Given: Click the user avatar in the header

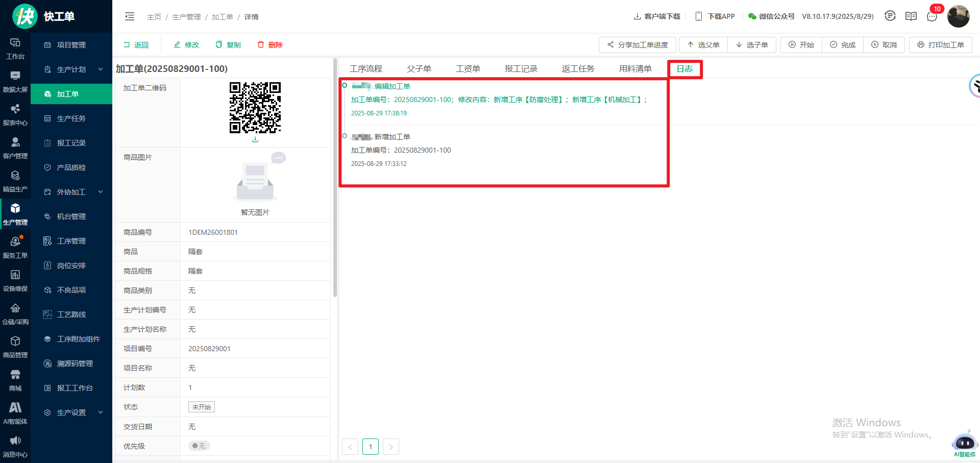Looking at the screenshot, I should coord(958,16).
